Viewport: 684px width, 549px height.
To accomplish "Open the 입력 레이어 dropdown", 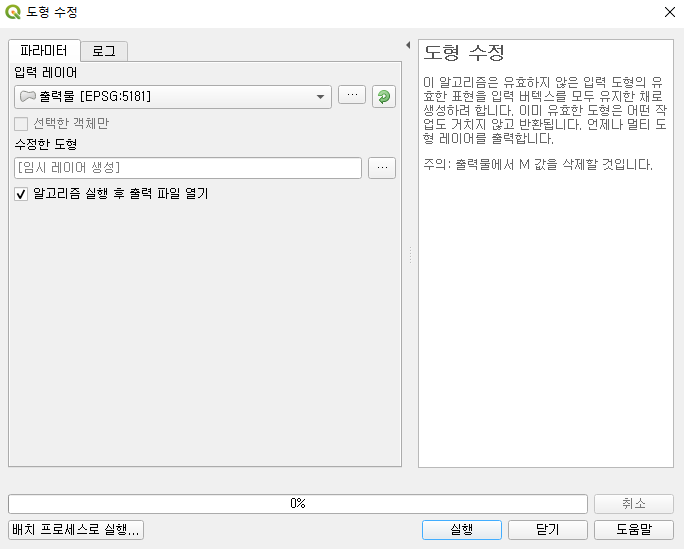I will coord(173,96).
